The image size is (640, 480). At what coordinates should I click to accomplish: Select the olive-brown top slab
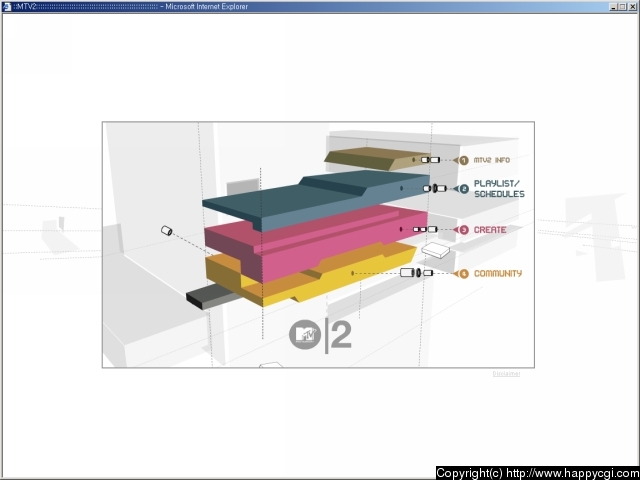[x=377, y=159]
